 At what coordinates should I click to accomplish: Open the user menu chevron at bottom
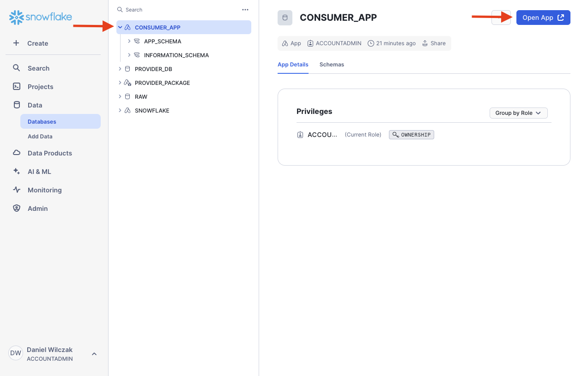94,354
